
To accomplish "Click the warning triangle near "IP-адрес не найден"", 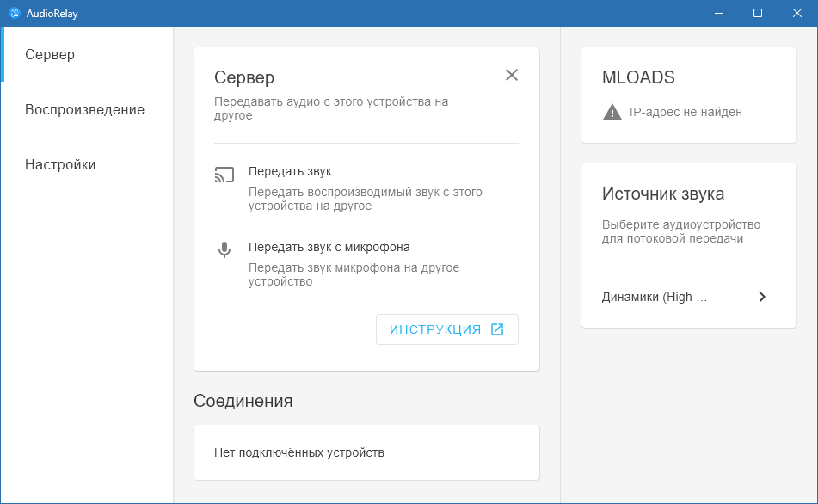I will tap(612, 111).
